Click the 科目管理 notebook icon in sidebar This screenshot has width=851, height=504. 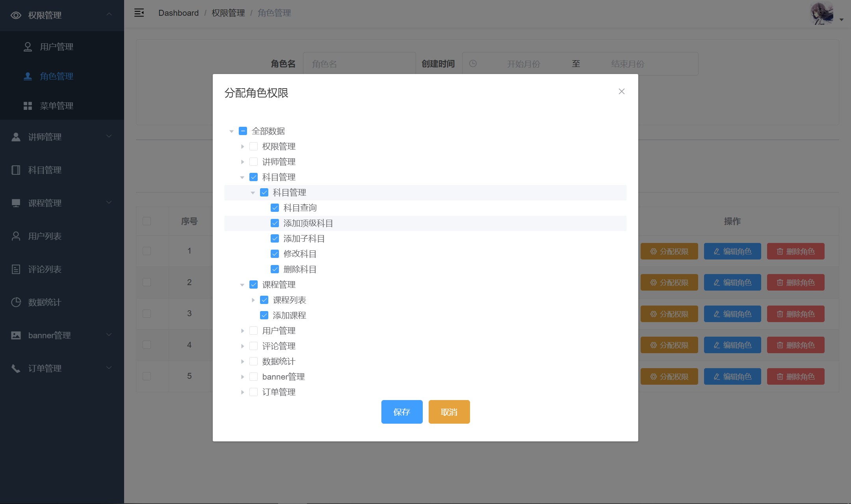(16, 170)
